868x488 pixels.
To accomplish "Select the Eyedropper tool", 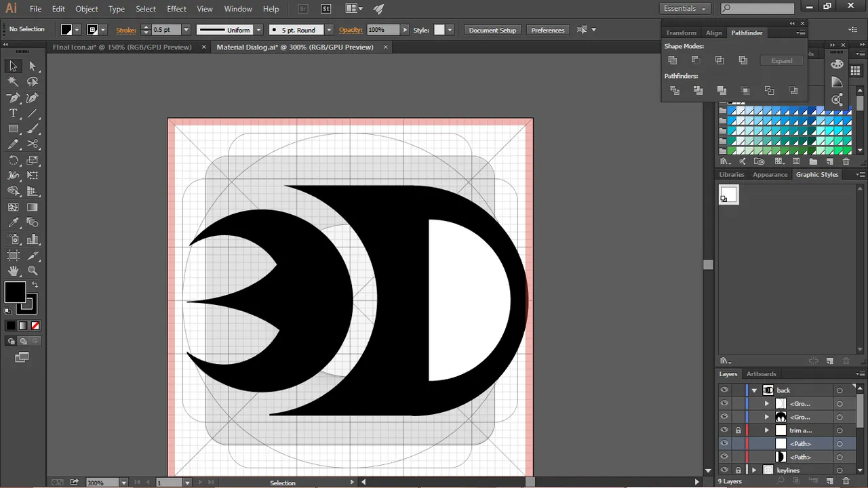I will click(13, 223).
